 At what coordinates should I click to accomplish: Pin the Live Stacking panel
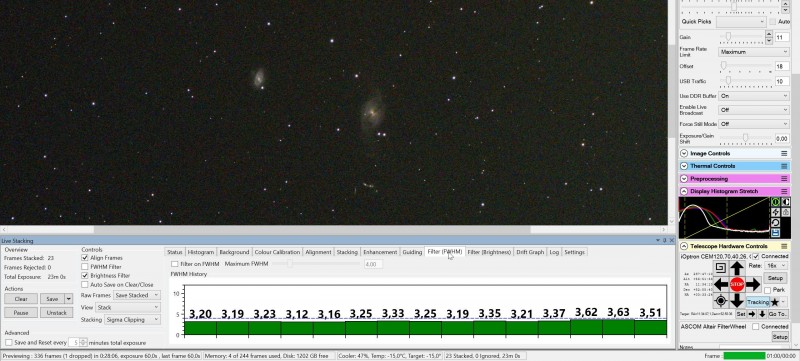pyautogui.click(x=664, y=241)
